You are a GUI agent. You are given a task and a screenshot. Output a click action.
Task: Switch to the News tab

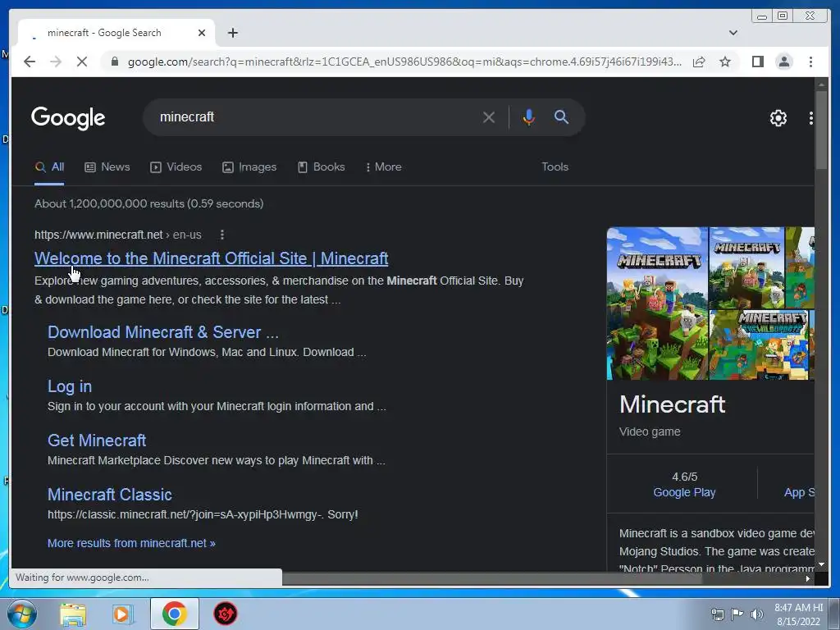[107, 167]
